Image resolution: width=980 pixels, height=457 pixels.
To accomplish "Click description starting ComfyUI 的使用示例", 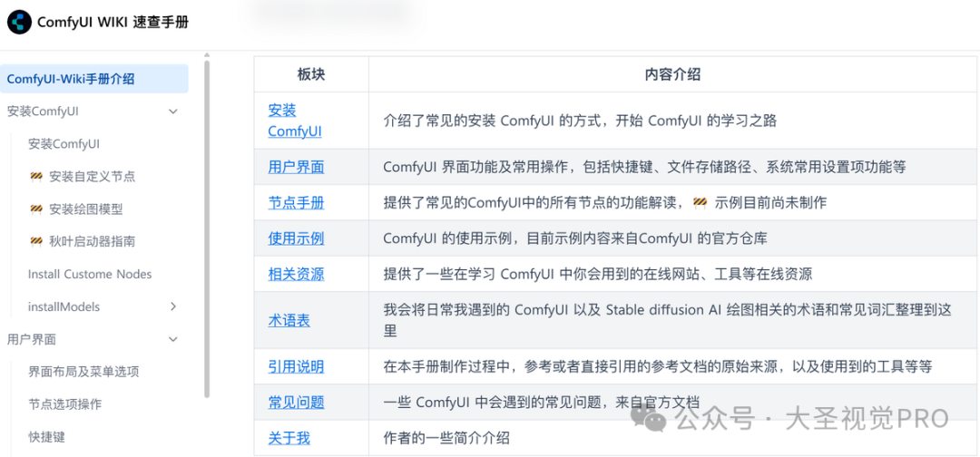I will (574, 238).
